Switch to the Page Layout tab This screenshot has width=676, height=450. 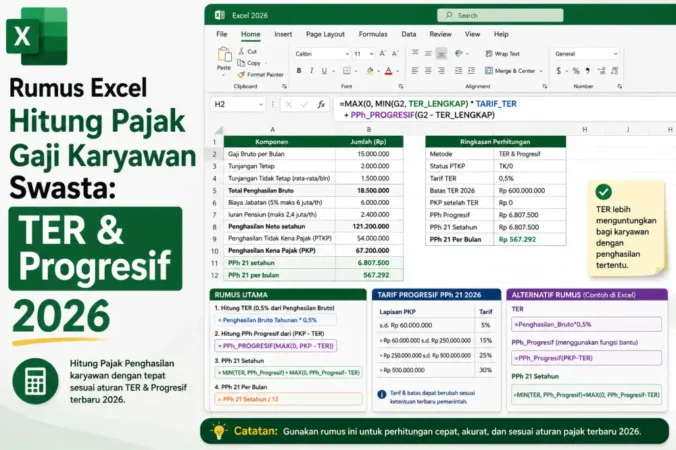pyautogui.click(x=325, y=34)
